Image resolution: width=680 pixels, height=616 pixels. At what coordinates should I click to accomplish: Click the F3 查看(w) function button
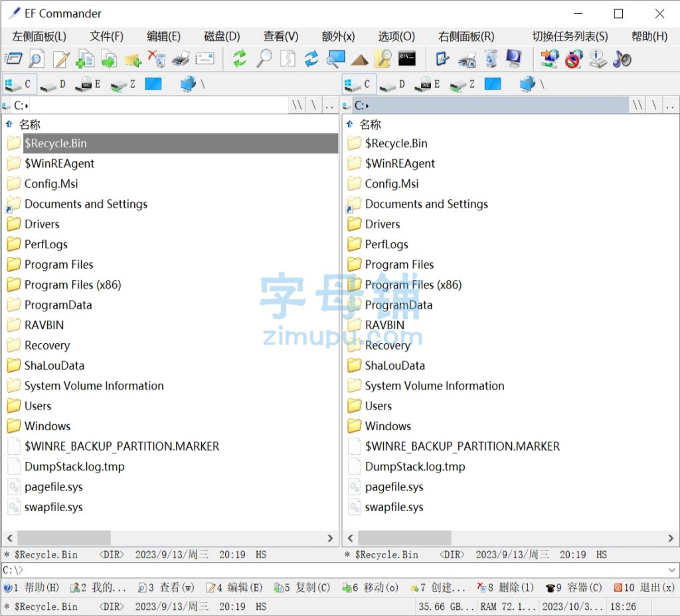(165, 588)
